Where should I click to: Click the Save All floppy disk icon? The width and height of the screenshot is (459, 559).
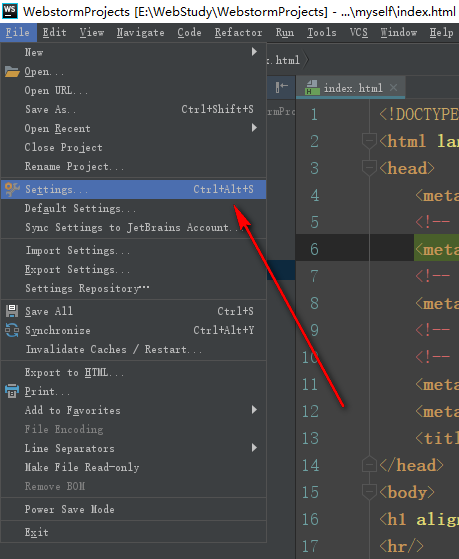(x=12, y=311)
